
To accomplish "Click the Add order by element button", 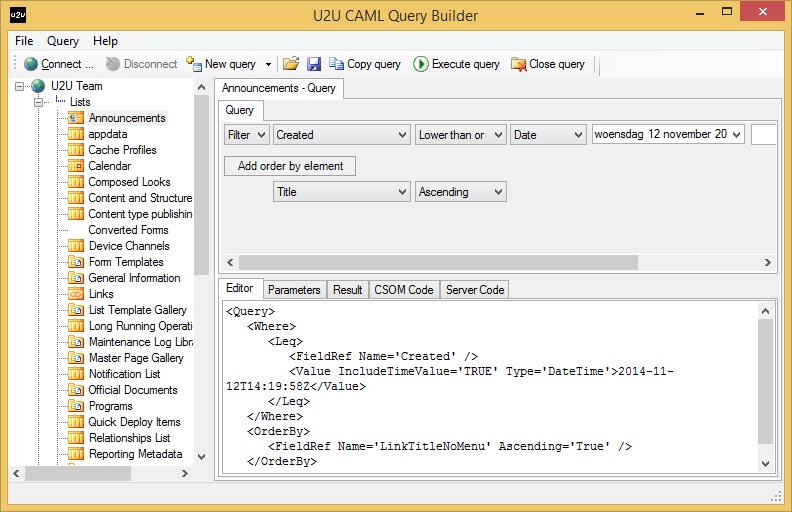I will [x=290, y=166].
